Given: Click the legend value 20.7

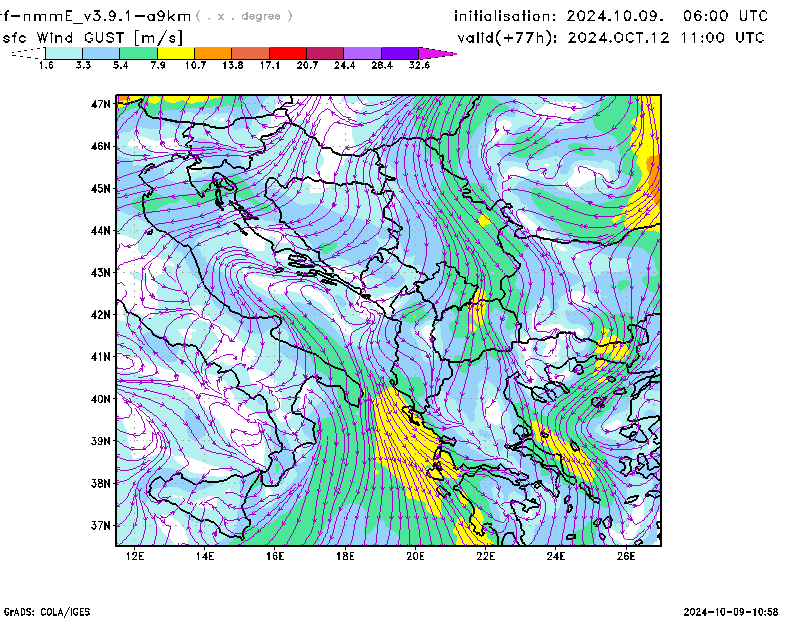Looking at the screenshot, I should tap(307, 65).
